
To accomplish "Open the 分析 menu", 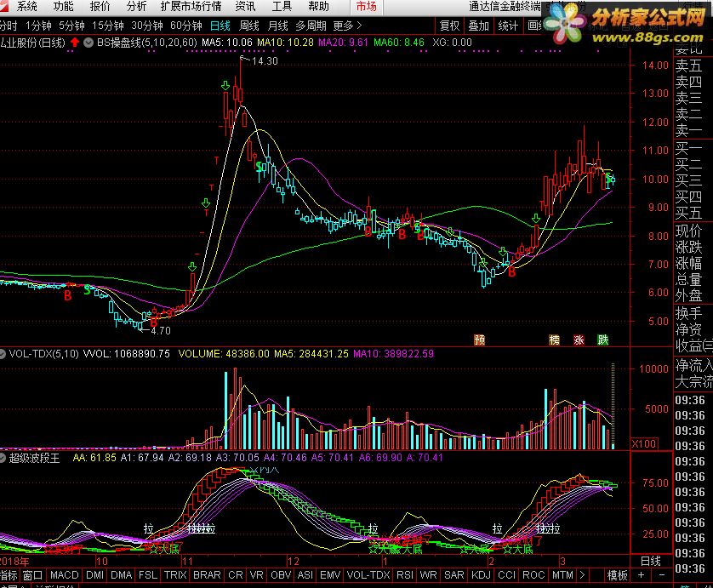I will [136, 6].
